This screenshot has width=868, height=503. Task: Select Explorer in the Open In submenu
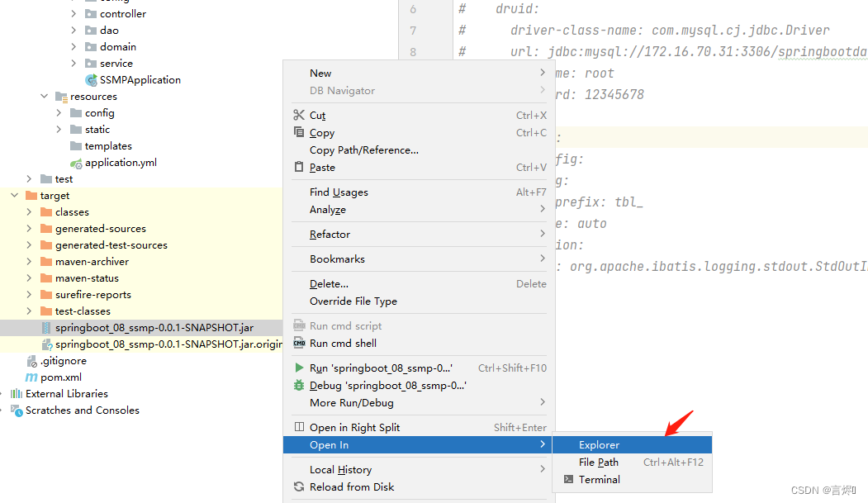point(598,444)
